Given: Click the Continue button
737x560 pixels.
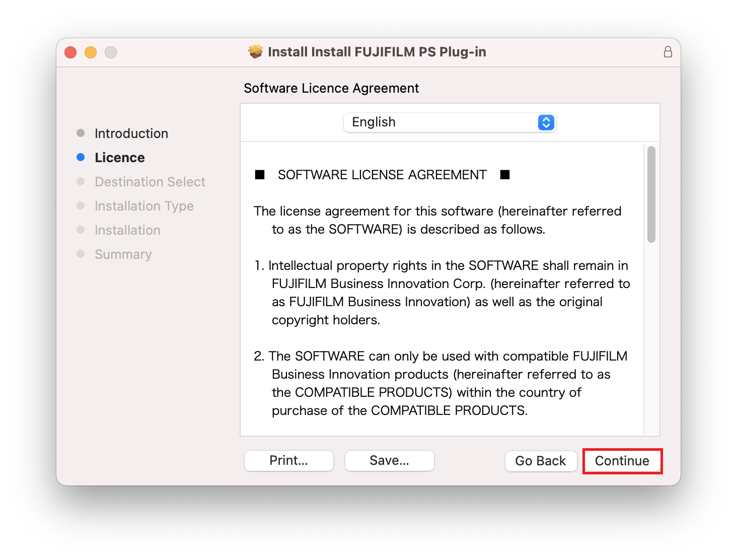Looking at the screenshot, I should pos(622,461).
